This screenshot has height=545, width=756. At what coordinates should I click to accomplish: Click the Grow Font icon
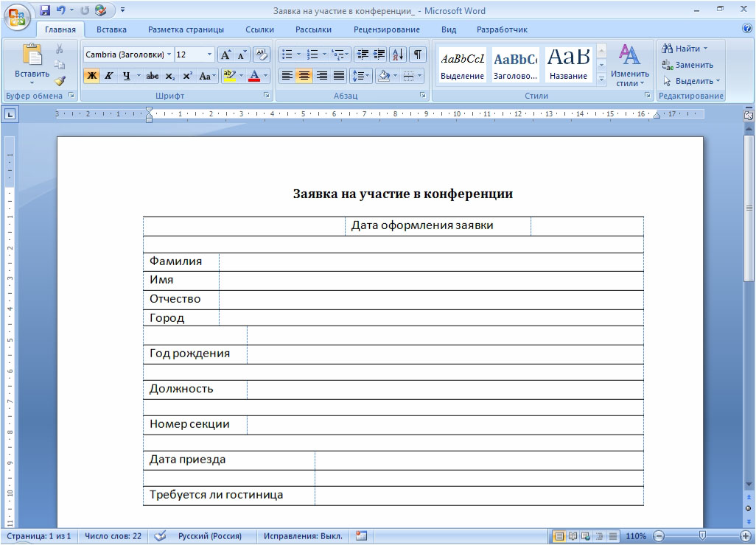(x=225, y=54)
